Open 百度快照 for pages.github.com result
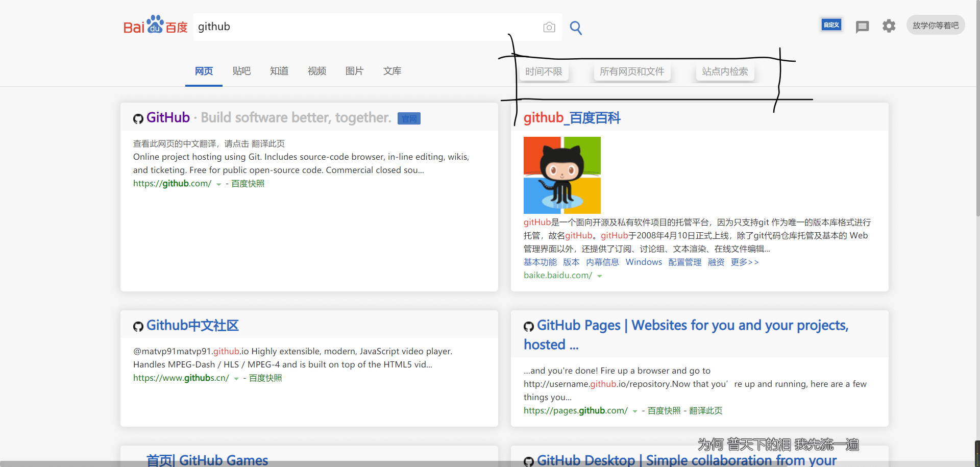This screenshot has height=467, width=980. [x=664, y=411]
